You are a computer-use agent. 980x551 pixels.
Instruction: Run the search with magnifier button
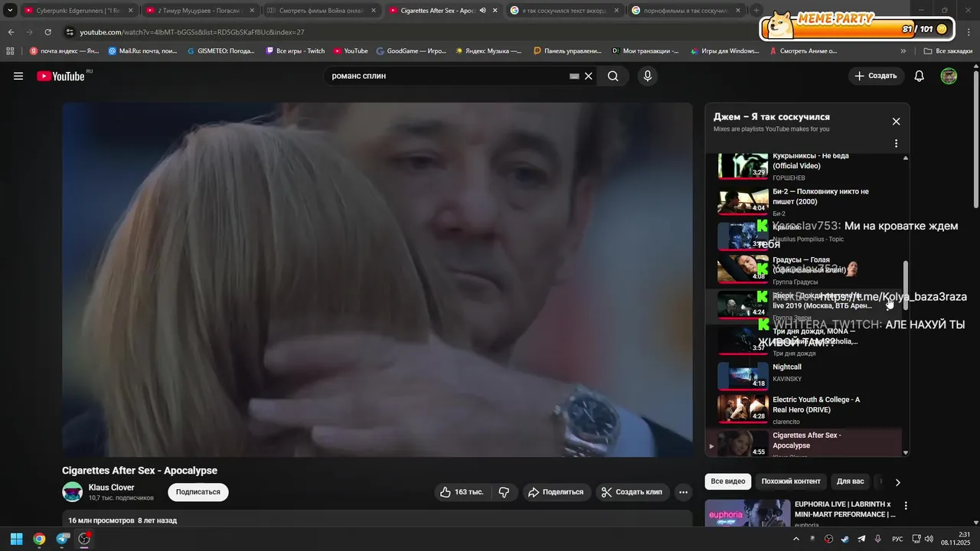point(613,76)
